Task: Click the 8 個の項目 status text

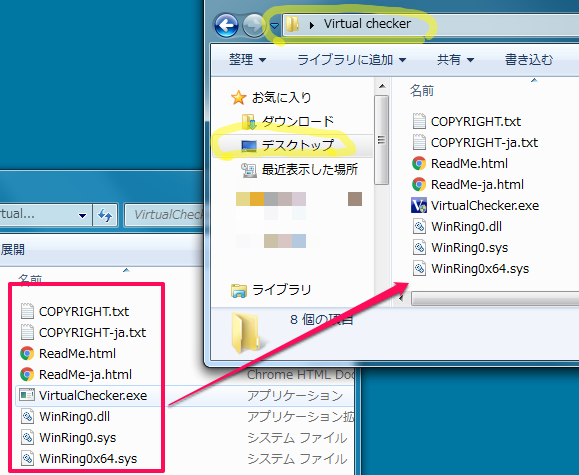Action: 322,319
